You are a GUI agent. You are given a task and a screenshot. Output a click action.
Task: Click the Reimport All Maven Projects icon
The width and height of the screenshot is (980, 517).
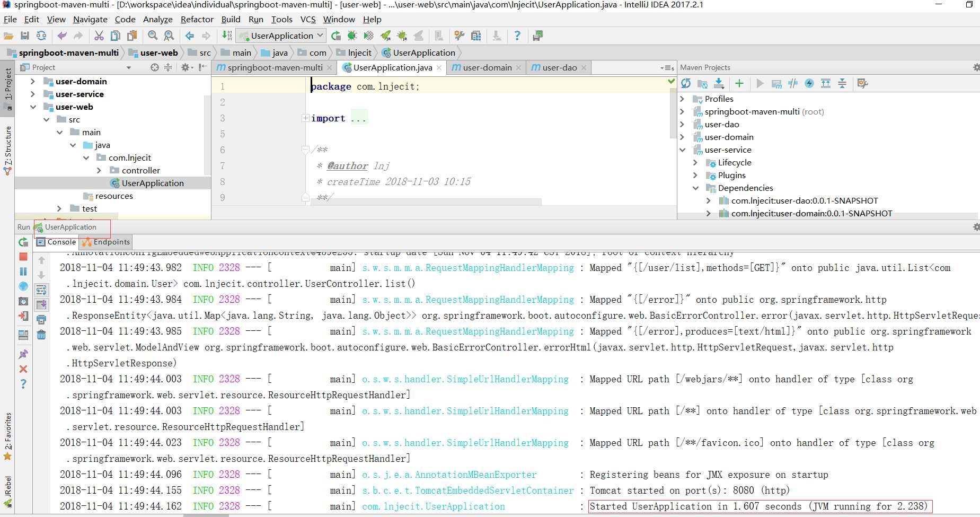(686, 83)
